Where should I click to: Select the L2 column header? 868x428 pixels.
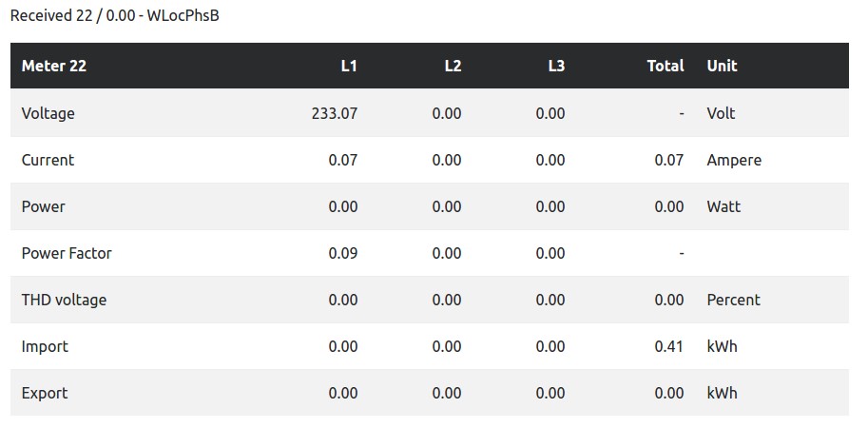[x=453, y=66]
